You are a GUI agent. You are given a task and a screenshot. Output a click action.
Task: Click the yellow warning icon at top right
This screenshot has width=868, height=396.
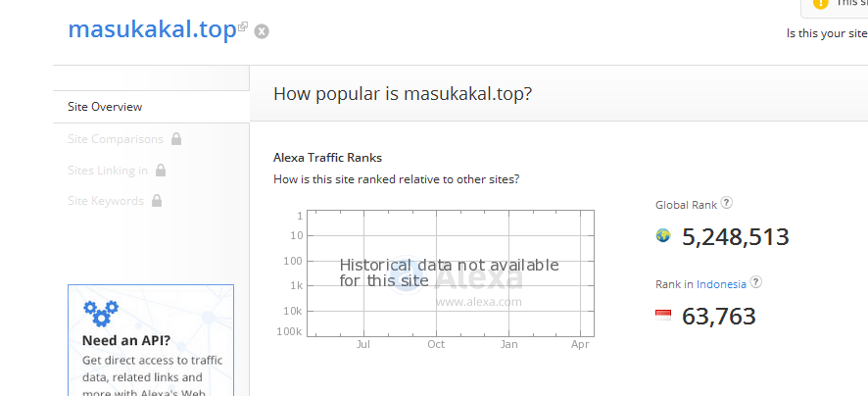821,3
